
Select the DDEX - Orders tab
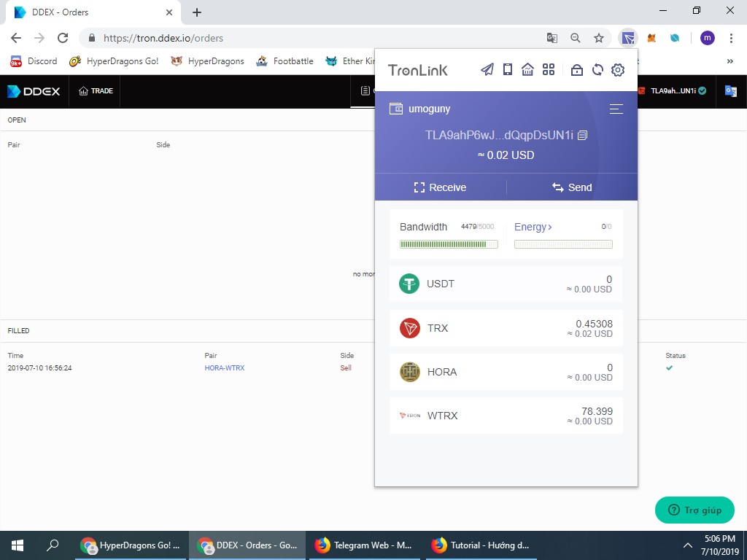93,12
